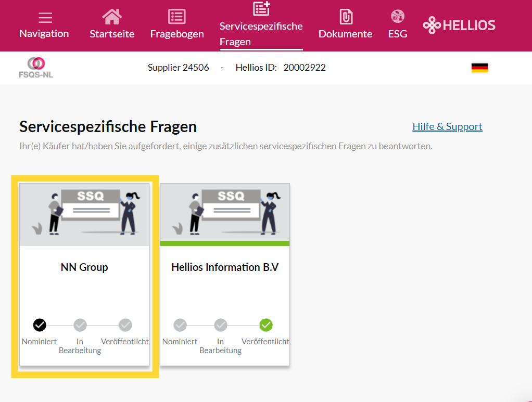
Task: Open the ESG tab label
Action: 398,34
